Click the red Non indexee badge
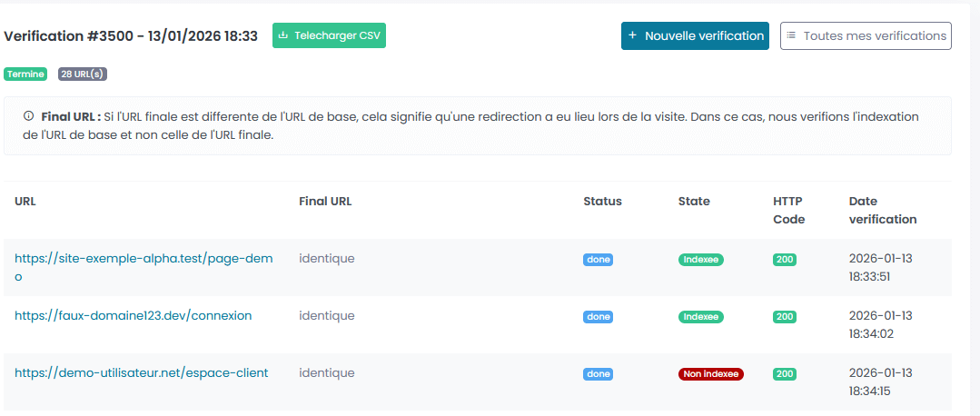The height and width of the screenshot is (416, 980). coord(710,373)
